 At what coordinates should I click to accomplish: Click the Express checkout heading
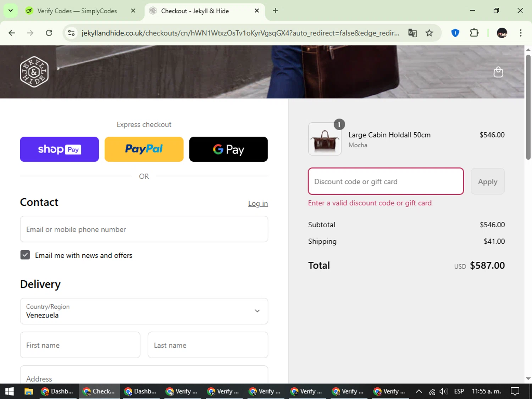pos(144,124)
